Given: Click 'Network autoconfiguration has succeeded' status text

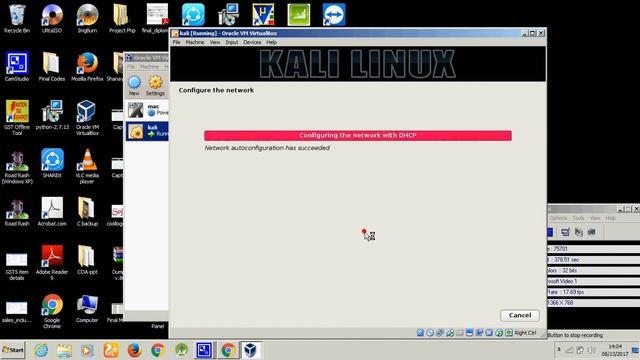Looking at the screenshot, I should pos(267,148).
